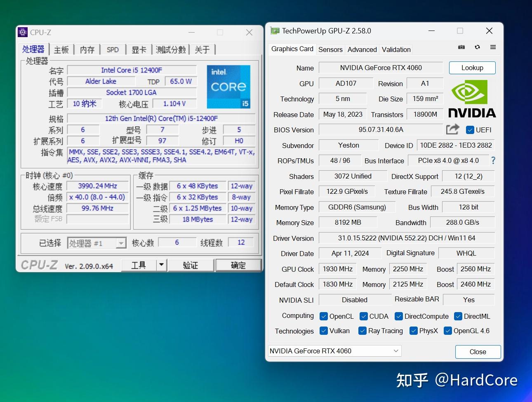Open the graphics card selector dropdown
The width and height of the screenshot is (532, 402).
coord(395,351)
